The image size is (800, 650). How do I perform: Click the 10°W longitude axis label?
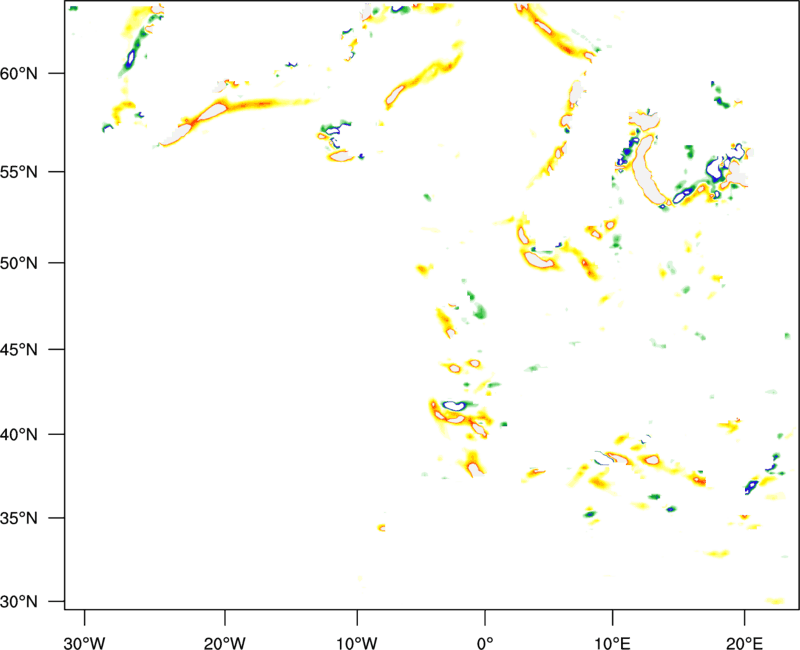point(357,643)
